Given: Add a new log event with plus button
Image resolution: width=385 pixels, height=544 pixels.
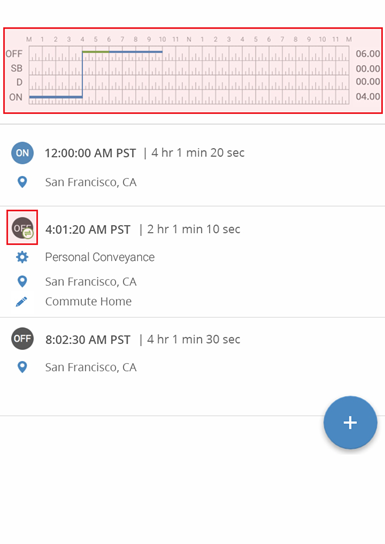Looking at the screenshot, I should click(350, 422).
